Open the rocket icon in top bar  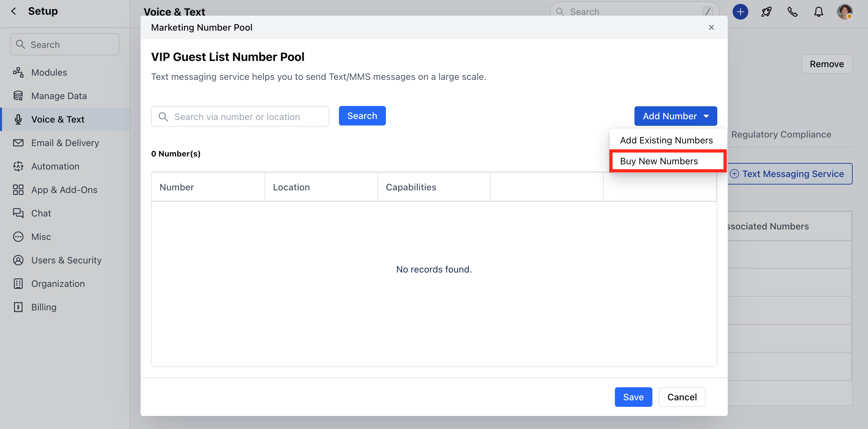[766, 12]
